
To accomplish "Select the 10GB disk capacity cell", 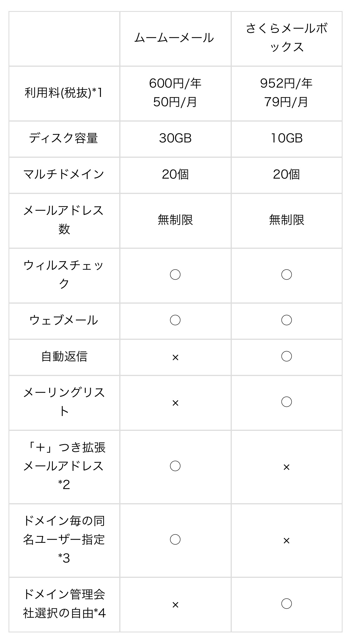I will click(x=286, y=138).
